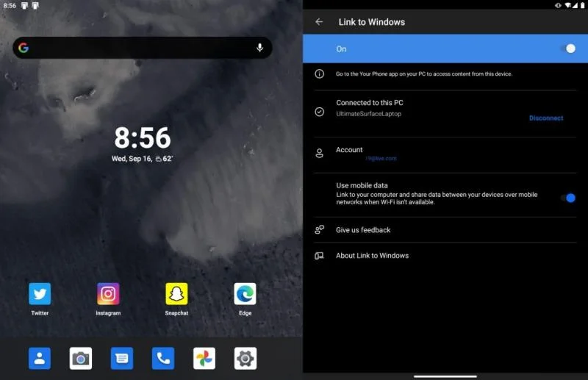Turn off the Link to Windows switch
Image resolution: width=588 pixels, height=380 pixels.
[x=567, y=49]
